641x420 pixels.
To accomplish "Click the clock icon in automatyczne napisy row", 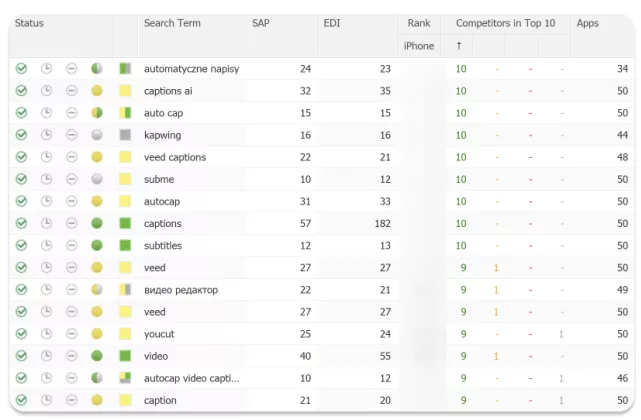I will click(47, 68).
